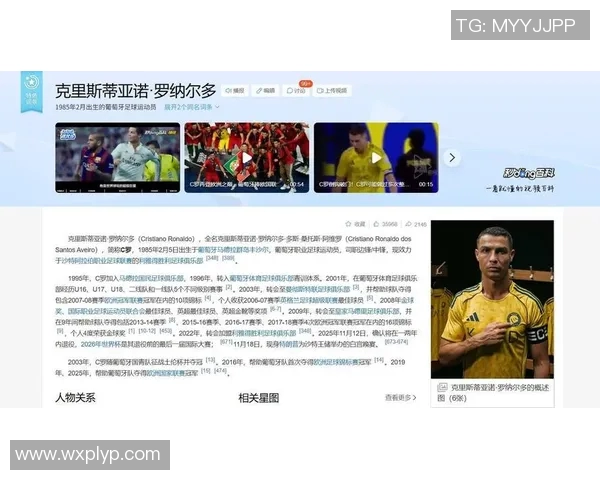Play the 00:54 Portugal team celebration video
600x480 pixels.
tap(247, 158)
